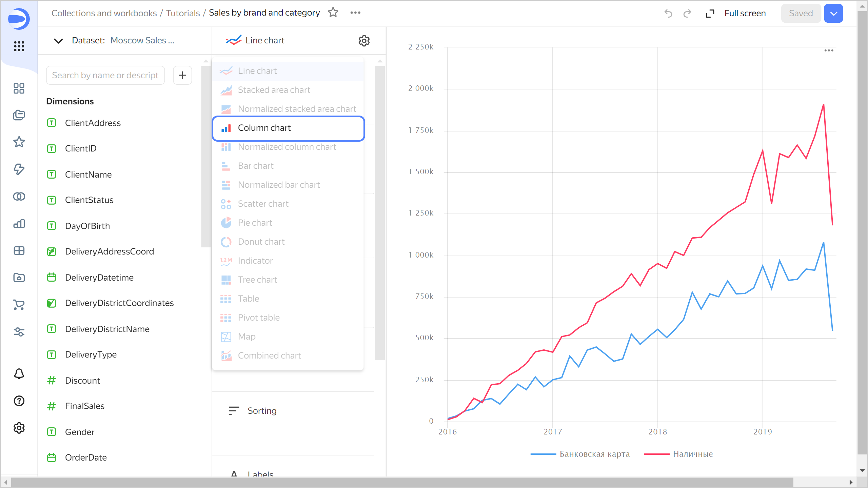The width and height of the screenshot is (868, 488).
Task: Open the three-dot menu on chart preview
Action: (x=829, y=50)
